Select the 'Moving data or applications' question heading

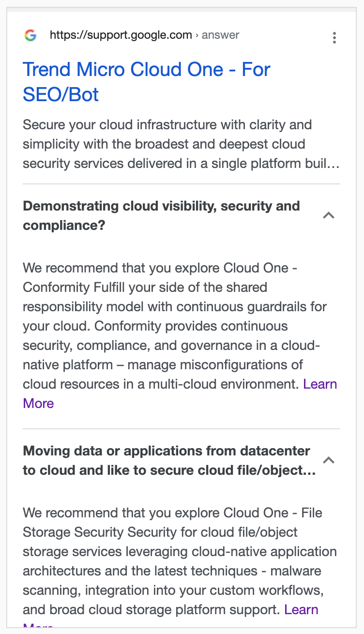pyautogui.click(x=169, y=461)
